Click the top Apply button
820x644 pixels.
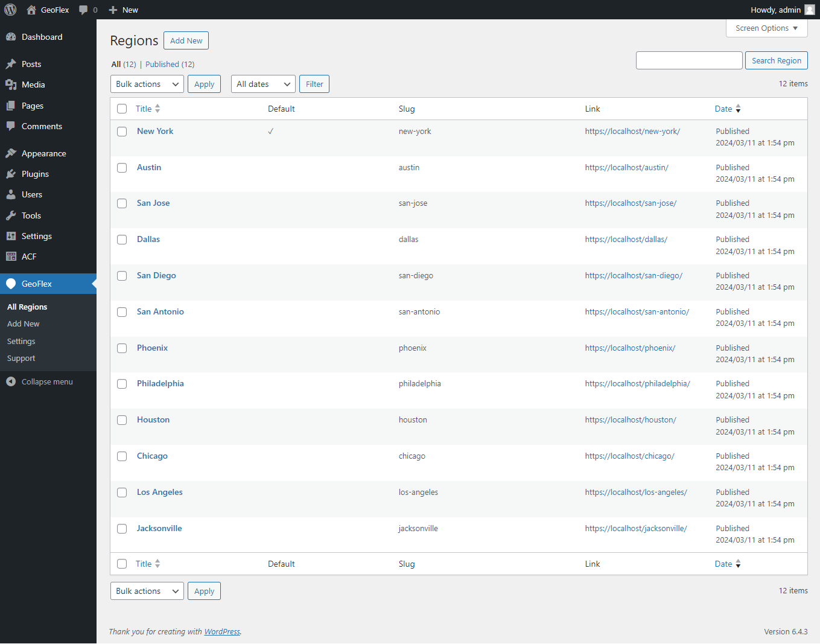(204, 84)
